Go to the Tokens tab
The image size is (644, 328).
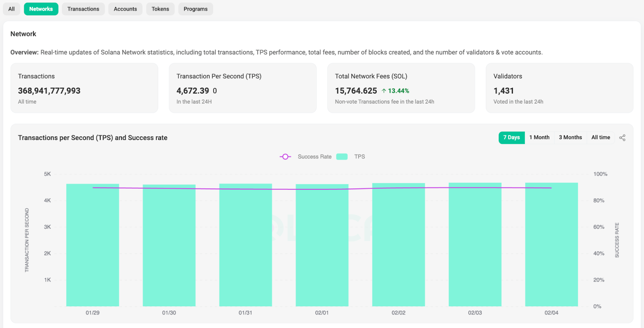[160, 9]
